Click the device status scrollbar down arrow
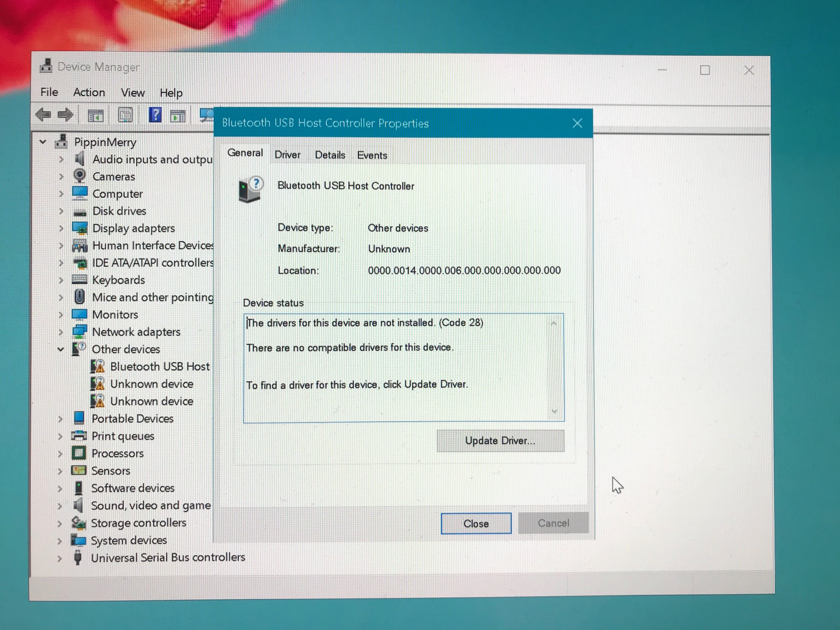Viewport: 840px width, 630px height. pyautogui.click(x=554, y=412)
